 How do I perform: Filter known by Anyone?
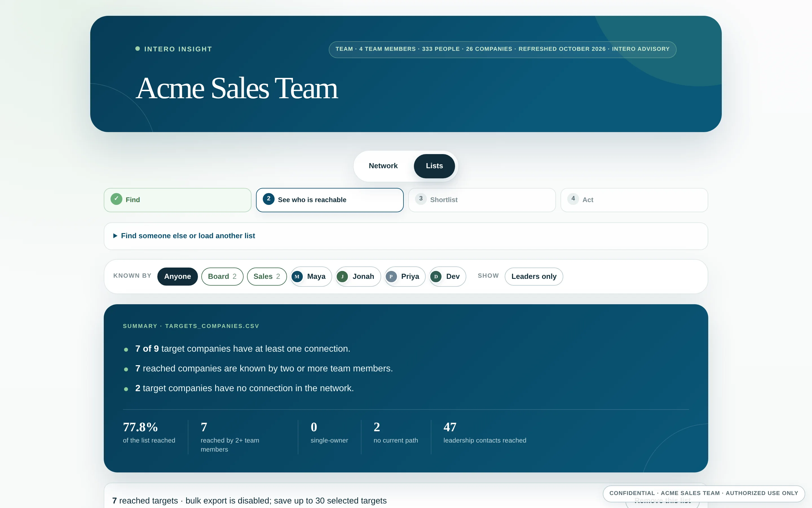coord(178,277)
